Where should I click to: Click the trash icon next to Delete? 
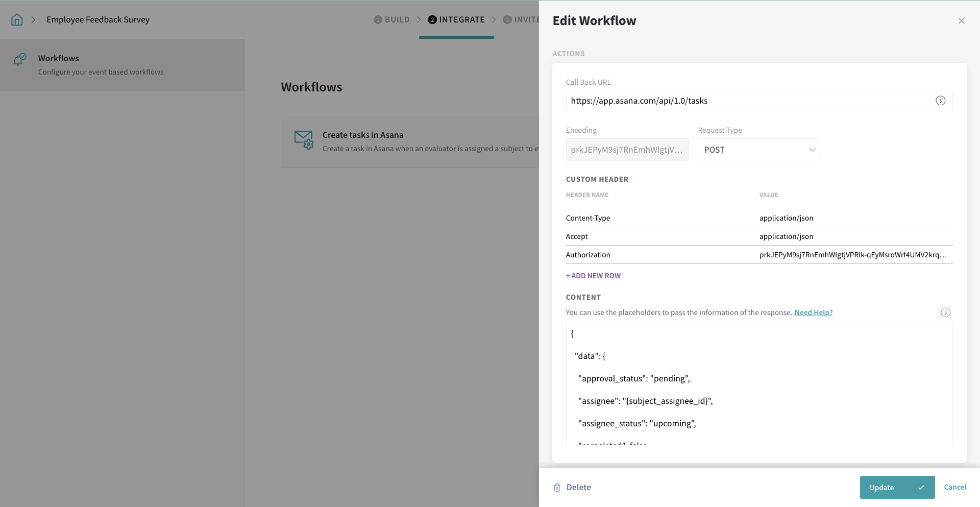[557, 488]
